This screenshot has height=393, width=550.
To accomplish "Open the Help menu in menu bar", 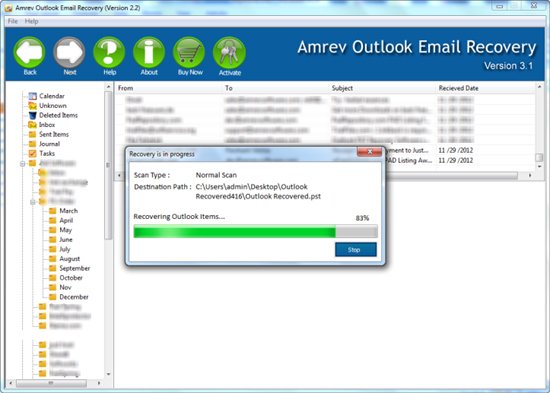I will tap(31, 21).
